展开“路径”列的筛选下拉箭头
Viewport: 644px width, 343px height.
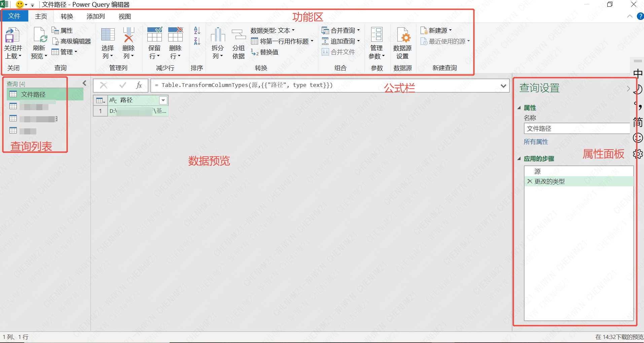163,100
